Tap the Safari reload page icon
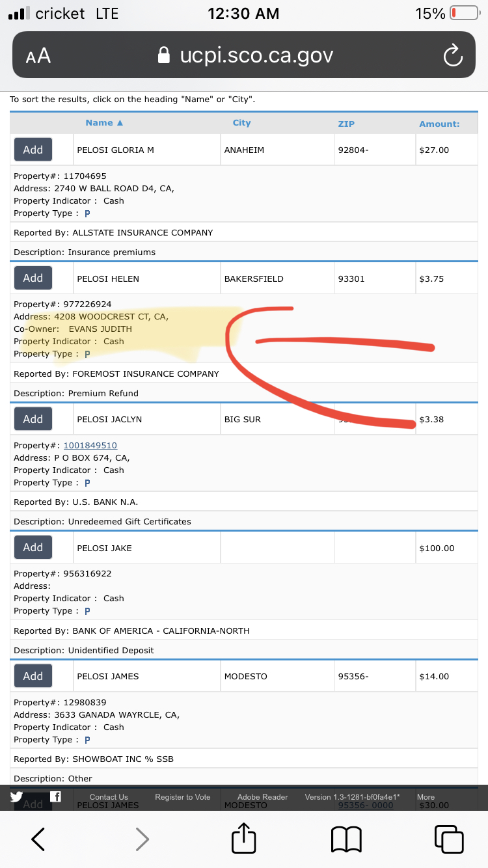 point(452,57)
